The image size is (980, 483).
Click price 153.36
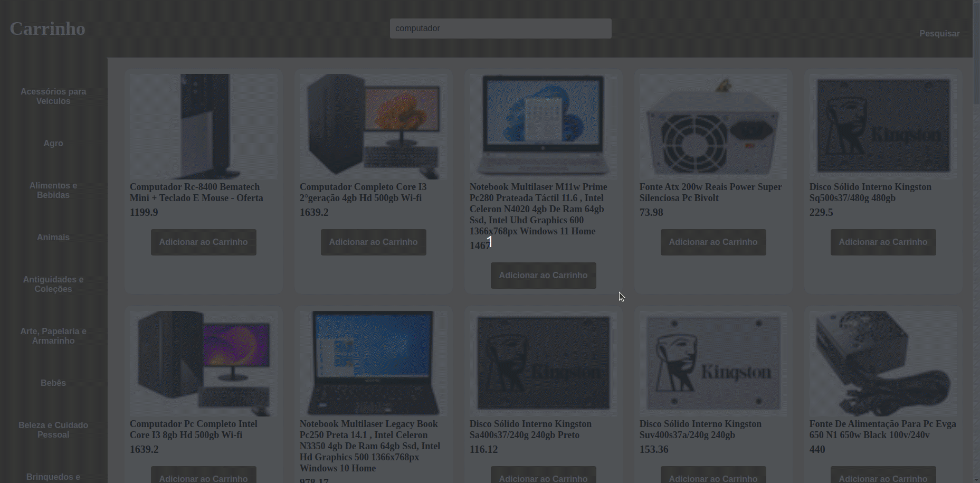coord(654,449)
